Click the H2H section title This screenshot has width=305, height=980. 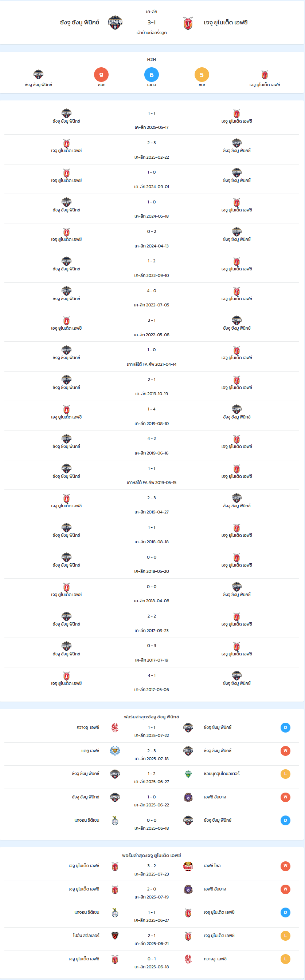152,59
